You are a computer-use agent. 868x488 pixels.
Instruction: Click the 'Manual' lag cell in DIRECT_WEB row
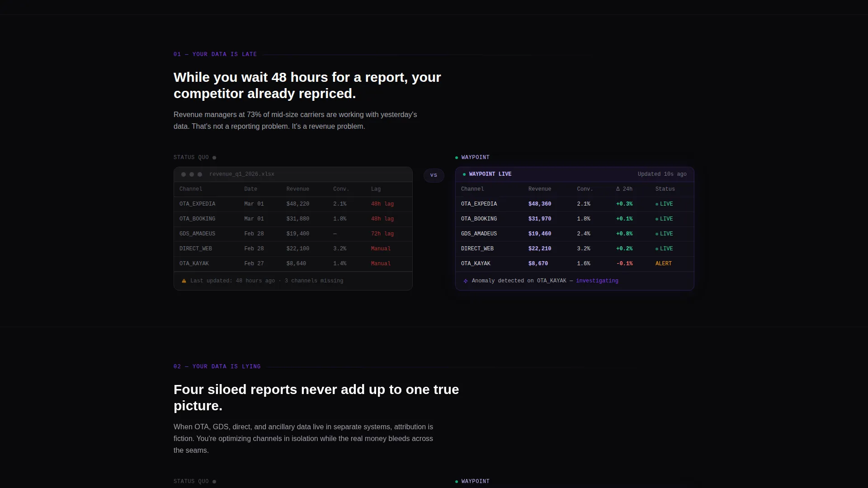pyautogui.click(x=381, y=249)
